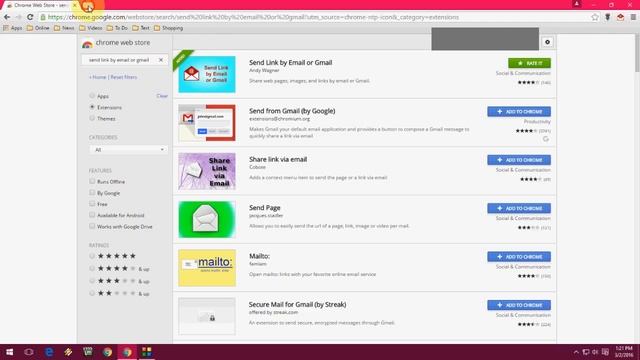Open the Chrome menu icon
Image resolution: width=640 pixels, height=360 pixels.
point(633,17)
